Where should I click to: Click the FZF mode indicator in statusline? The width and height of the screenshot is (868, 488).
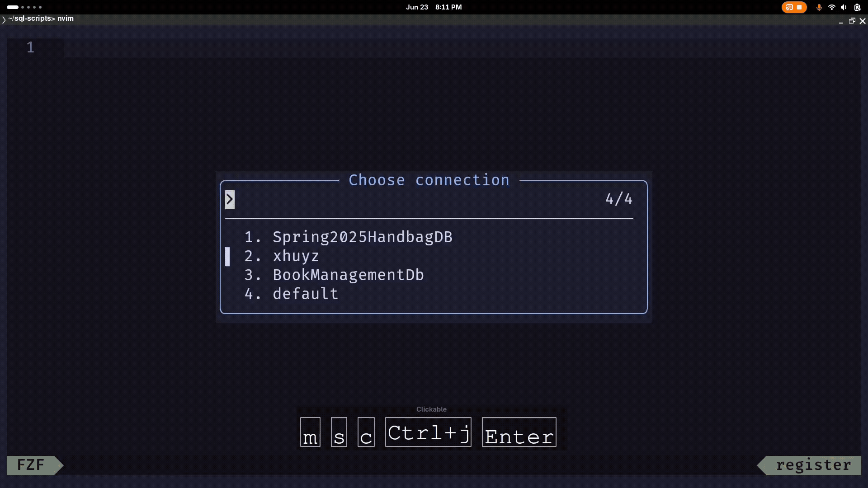[31, 465]
